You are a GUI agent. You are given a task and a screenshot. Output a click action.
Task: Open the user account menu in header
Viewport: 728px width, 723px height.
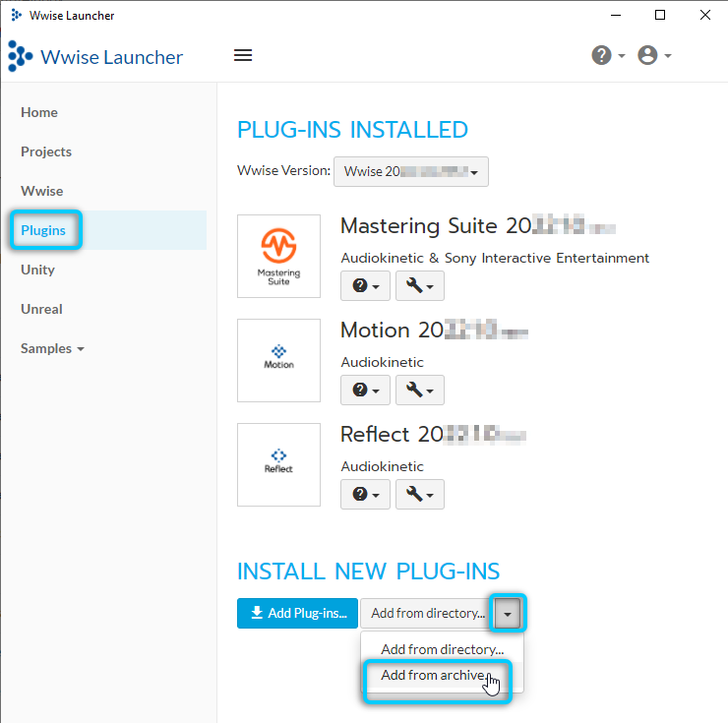pos(654,55)
